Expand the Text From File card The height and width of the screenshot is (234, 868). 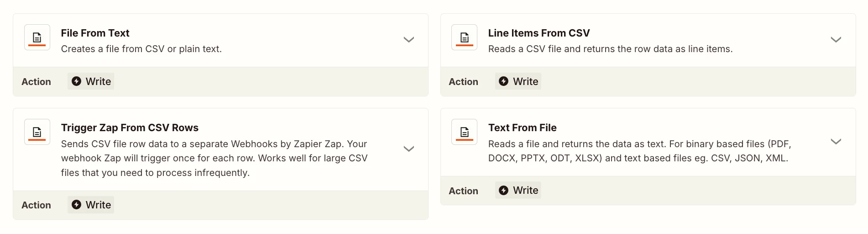pyautogui.click(x=836, y=142)
